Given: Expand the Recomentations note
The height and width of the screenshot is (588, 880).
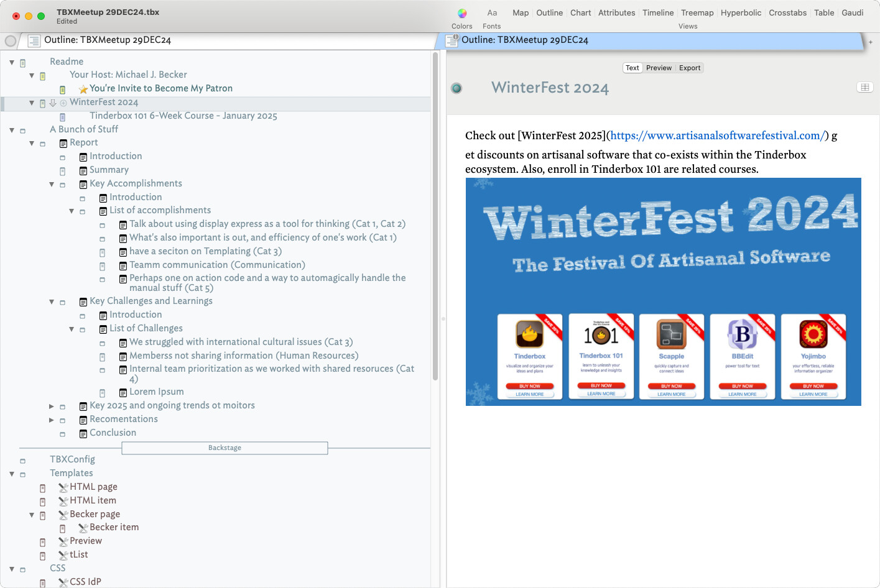Looking at the screenshot, I should 52,420.
